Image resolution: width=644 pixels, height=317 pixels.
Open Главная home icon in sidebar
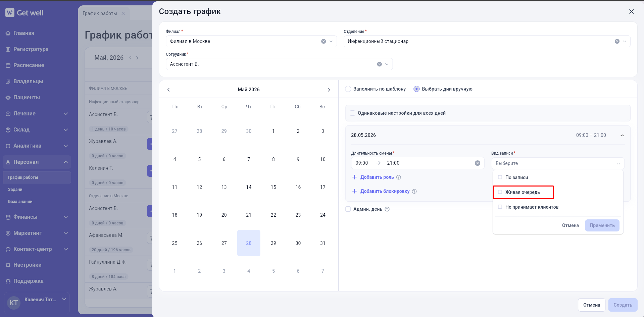(8, 33)
